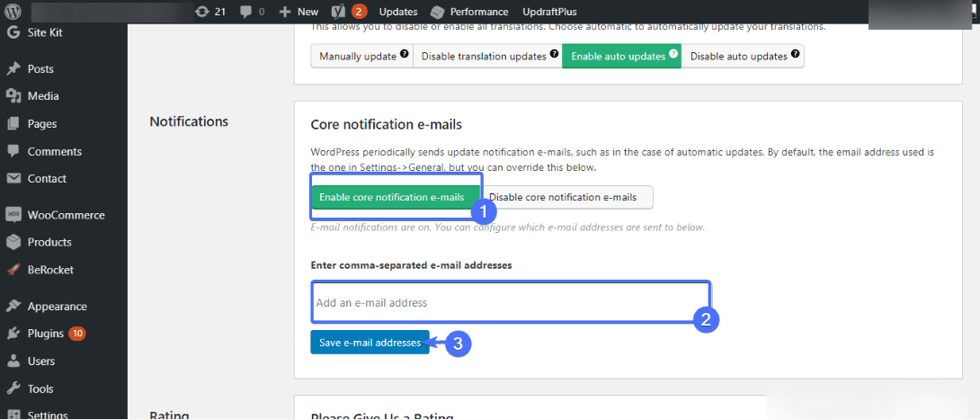Click the Comments bubble sidebar icon
Image resolution: width=980 pixels, height=420 pixels.
point(13,151)
